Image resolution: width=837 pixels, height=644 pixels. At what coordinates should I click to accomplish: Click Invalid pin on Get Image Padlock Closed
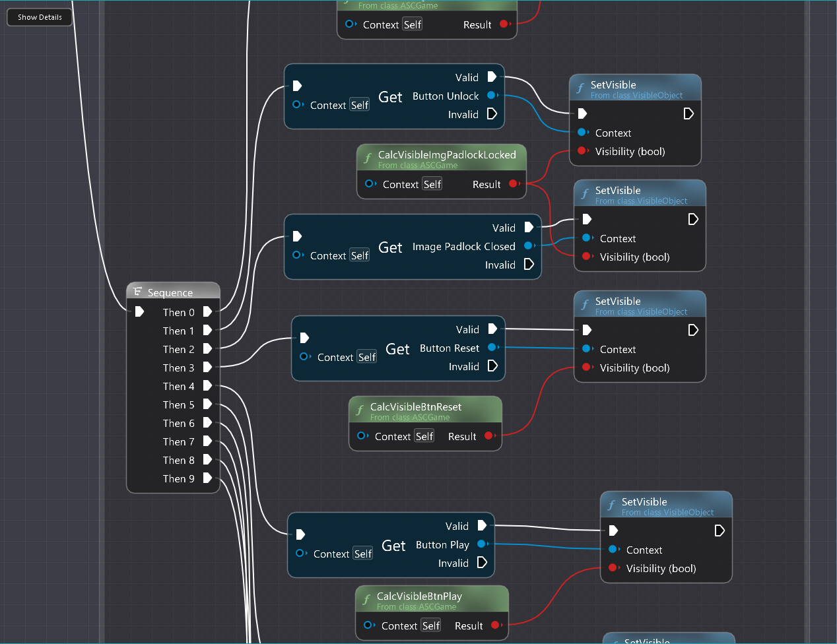coord(529,264)
